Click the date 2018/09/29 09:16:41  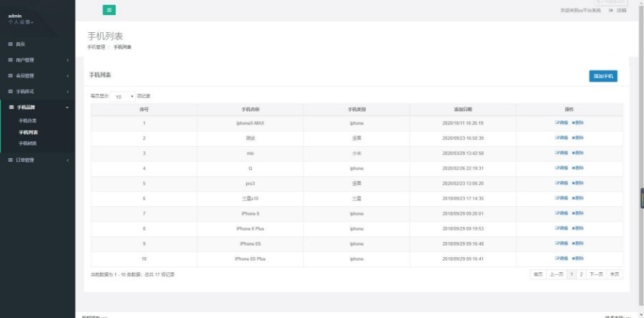(x=463, y=259)
